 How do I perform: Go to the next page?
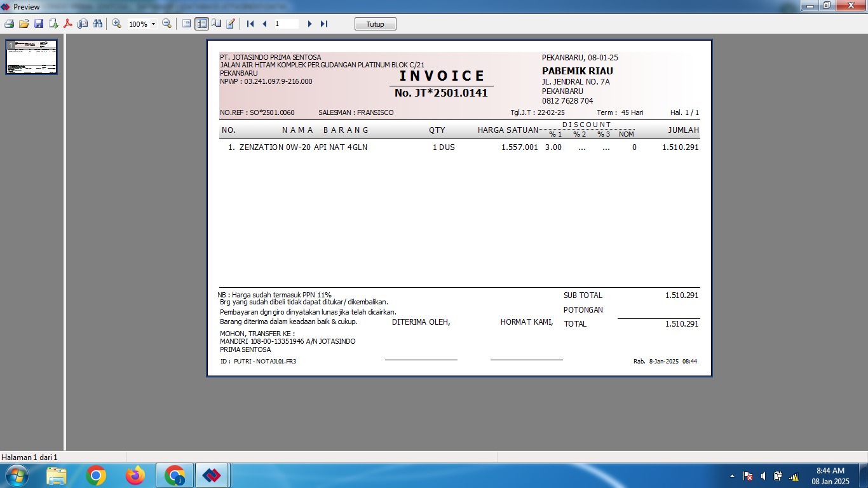309,24
